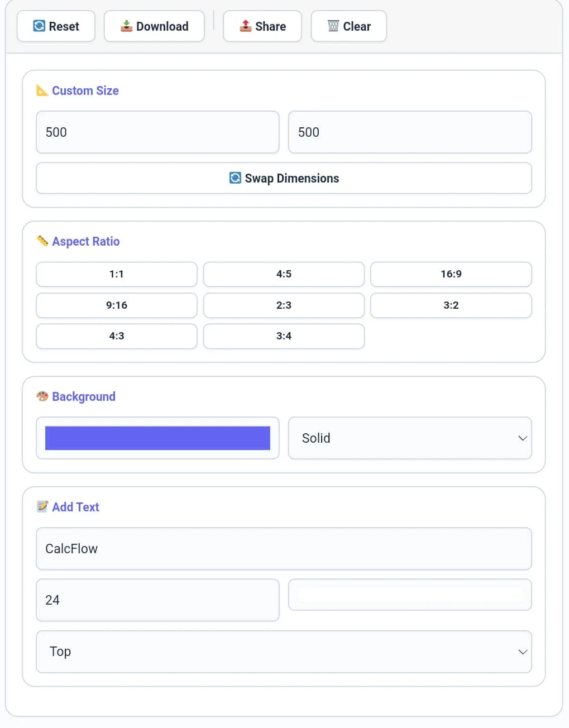
Task: Click the Download tray icon
Action: point(126,26)
